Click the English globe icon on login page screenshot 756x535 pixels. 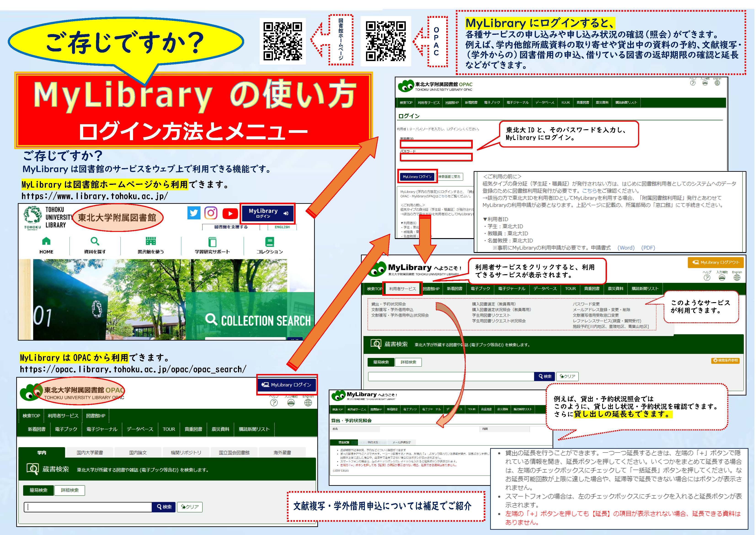pyautogui.click(x=717, y=83)
